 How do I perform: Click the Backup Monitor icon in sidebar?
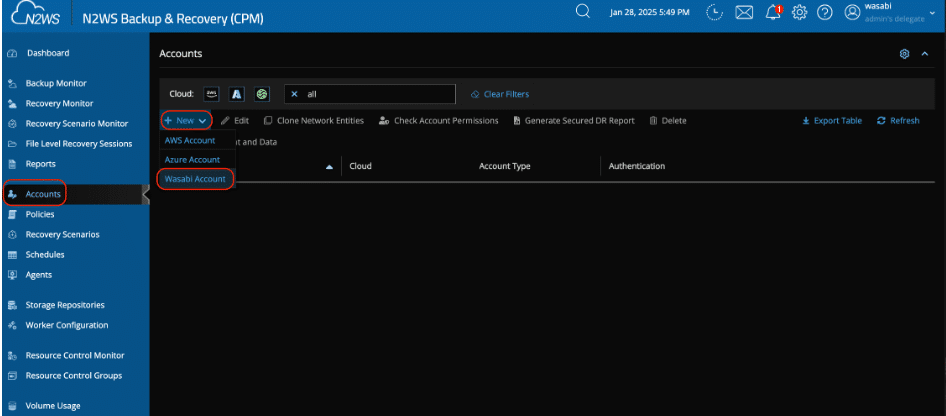pos(11,84)
